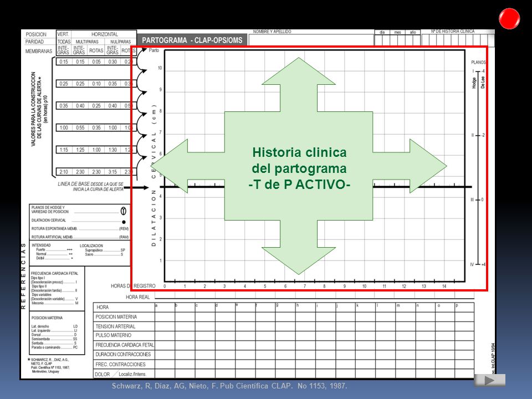532x399 pixels.
Task: Click the '2:10' value cell
Action: coord(64,172)
